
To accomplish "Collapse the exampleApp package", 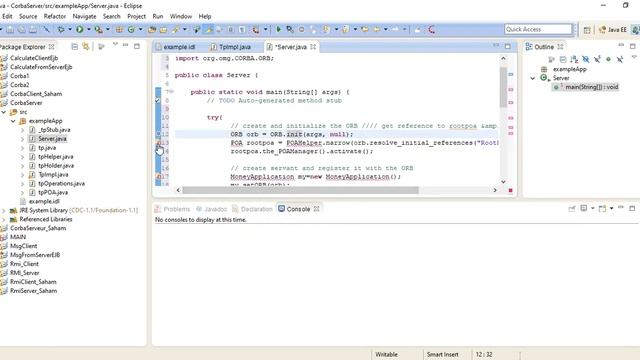I will click(13, 121).
